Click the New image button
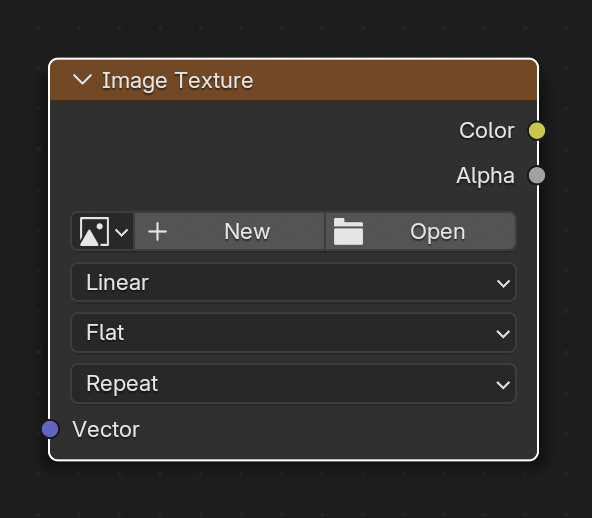Screen dimensions: 592x518 (230, 231)
